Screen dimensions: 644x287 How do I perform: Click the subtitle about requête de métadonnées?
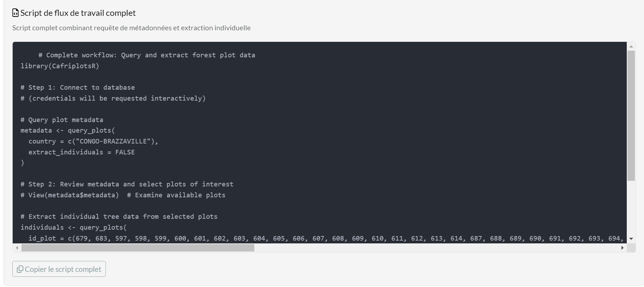[x=132, y=28]
